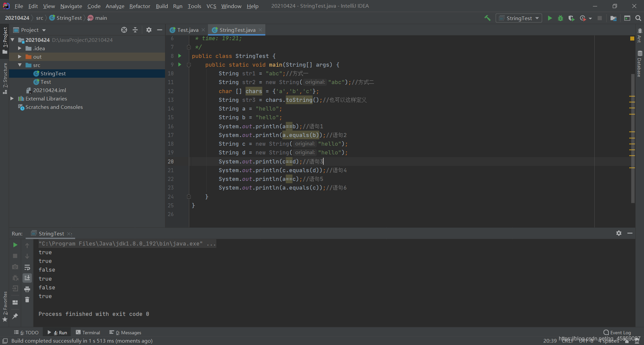Click Scratches and Consoles node

coord(54,107)
